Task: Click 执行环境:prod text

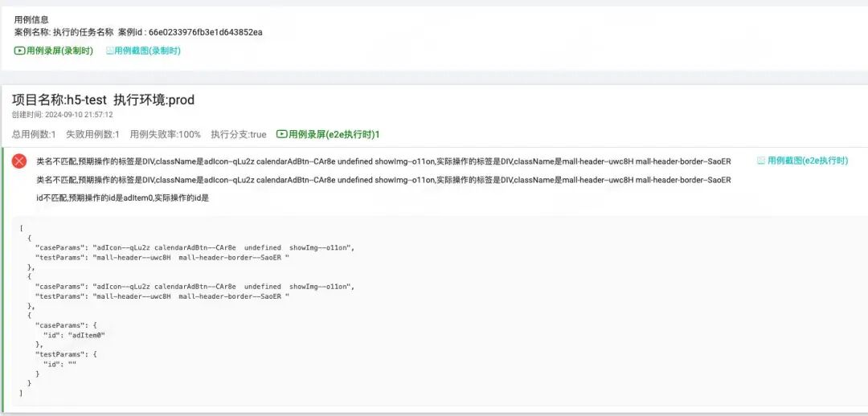Action: coord(154,100)
